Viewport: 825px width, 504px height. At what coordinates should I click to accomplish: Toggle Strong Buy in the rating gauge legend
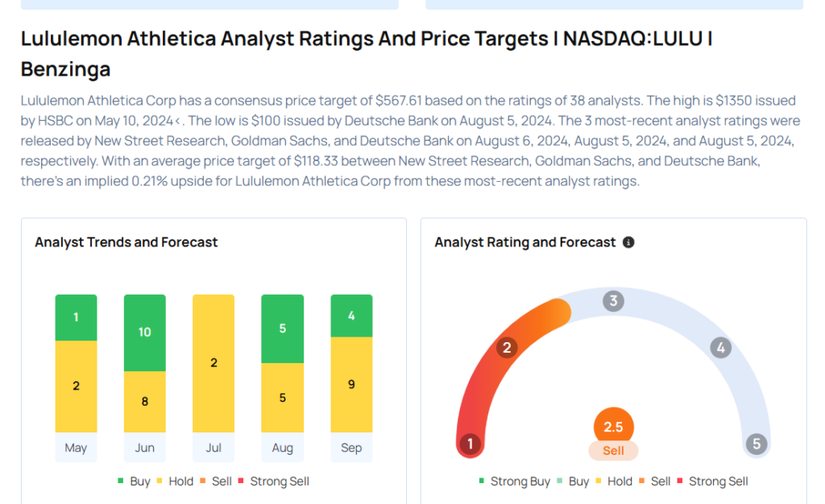[x=515, y=481]
